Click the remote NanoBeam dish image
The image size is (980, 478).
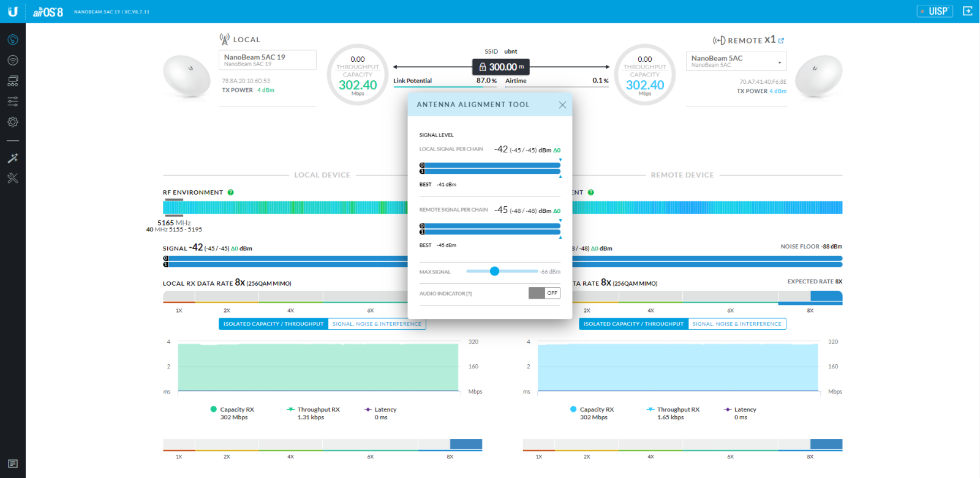[x=818, y=76]
